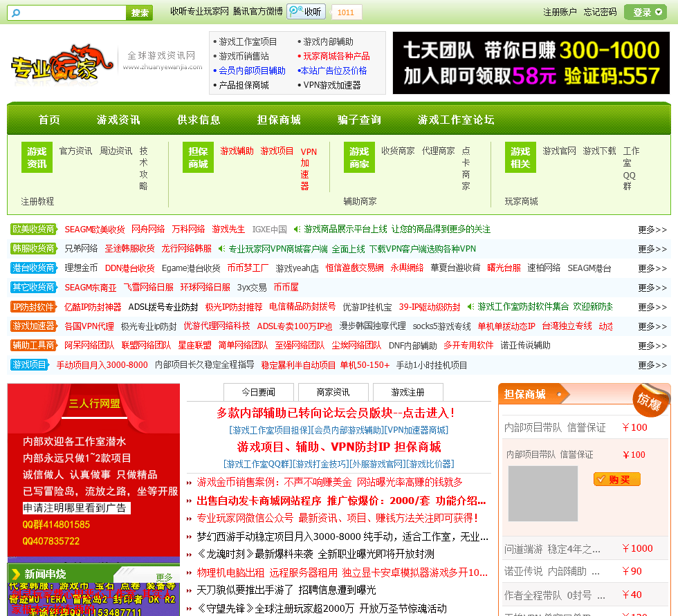
Task: Expand 更多>> on the 游戏加速器 row
Action: tap(652, 326)
